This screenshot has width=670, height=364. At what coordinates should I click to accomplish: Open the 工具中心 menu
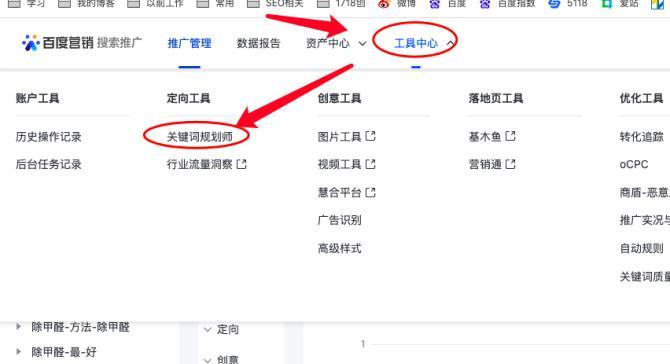pos(416,43)
